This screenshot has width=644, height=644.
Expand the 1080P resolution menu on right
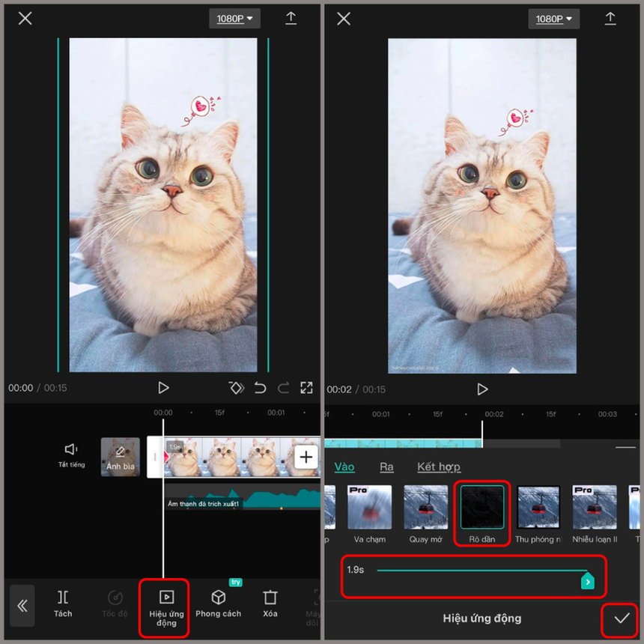click(x=553, y=19)
